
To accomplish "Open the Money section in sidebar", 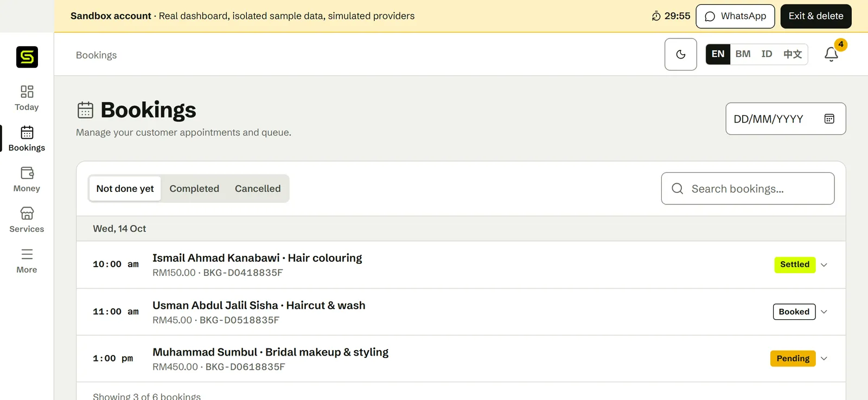I will tap(27, 179).
